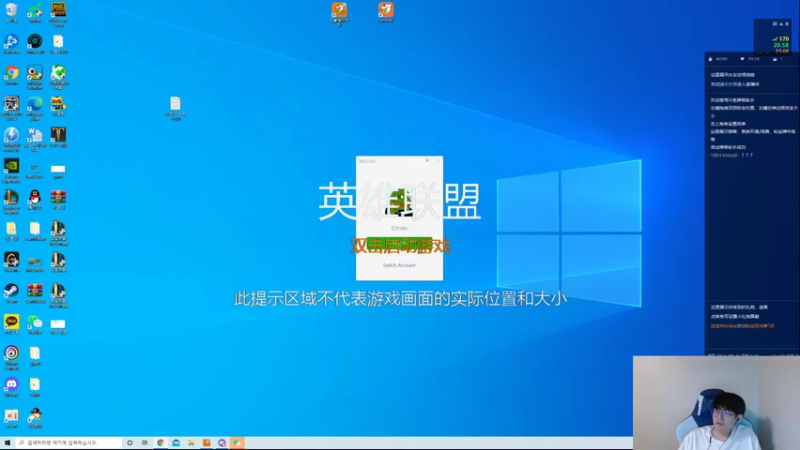Select the WeChat desktop shortcut
Image resolution: width=800 pixels, height=450 pixels.
[x=35, y=324]
